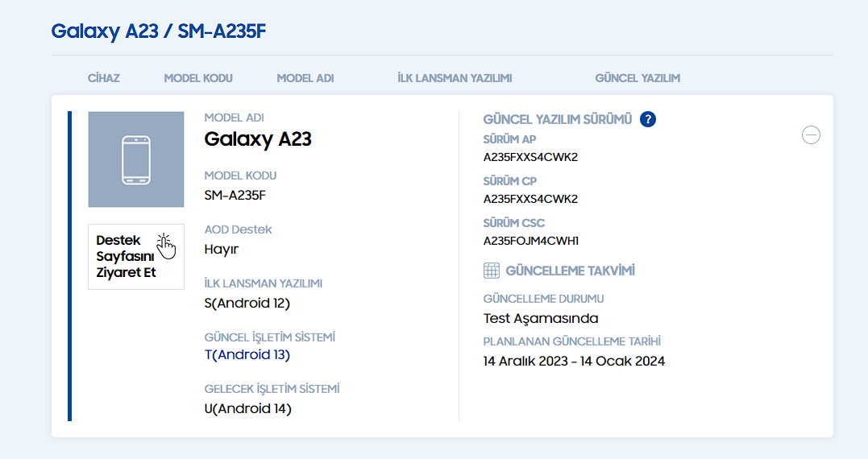Viewport: 868px width, 459px height.
Task: Click the MODEL ADI column header
Action: [305, 78]
